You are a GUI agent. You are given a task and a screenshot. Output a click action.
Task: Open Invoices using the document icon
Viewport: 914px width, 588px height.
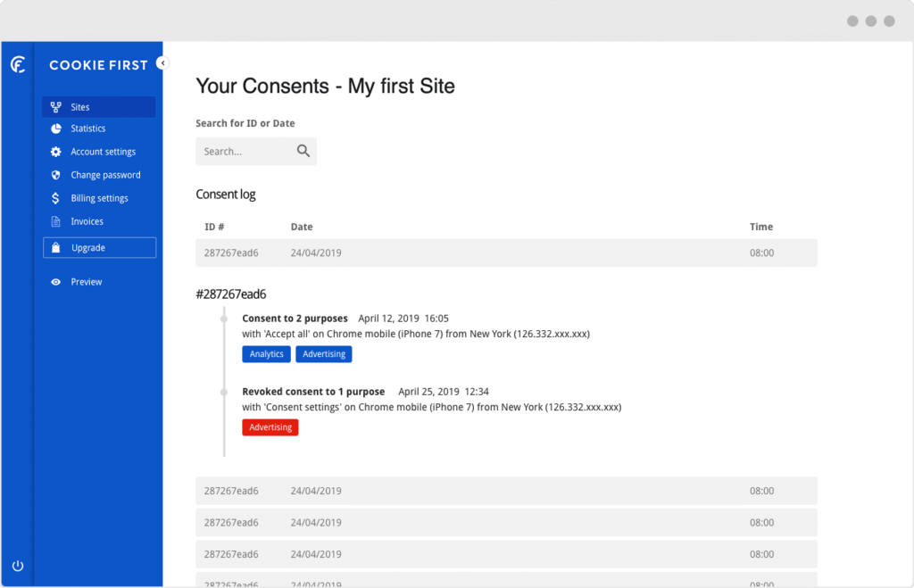(x=57, y=221)
